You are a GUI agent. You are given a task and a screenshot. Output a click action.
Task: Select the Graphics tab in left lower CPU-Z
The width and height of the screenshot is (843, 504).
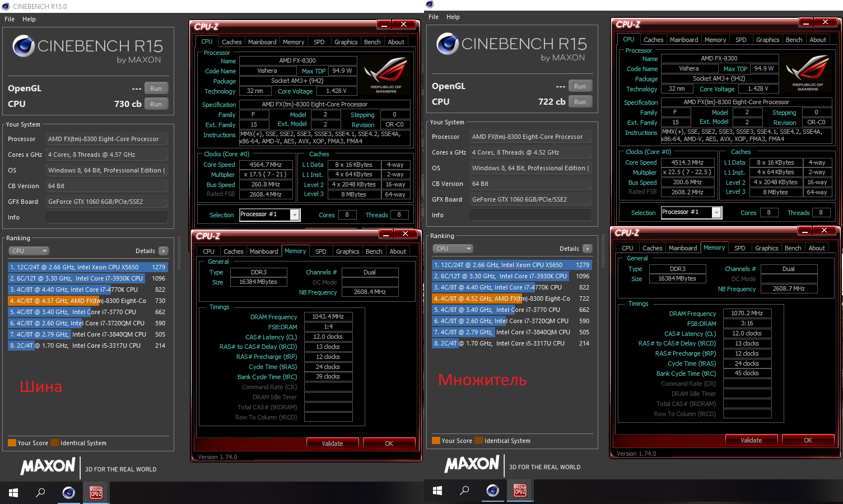click(348, 251)
